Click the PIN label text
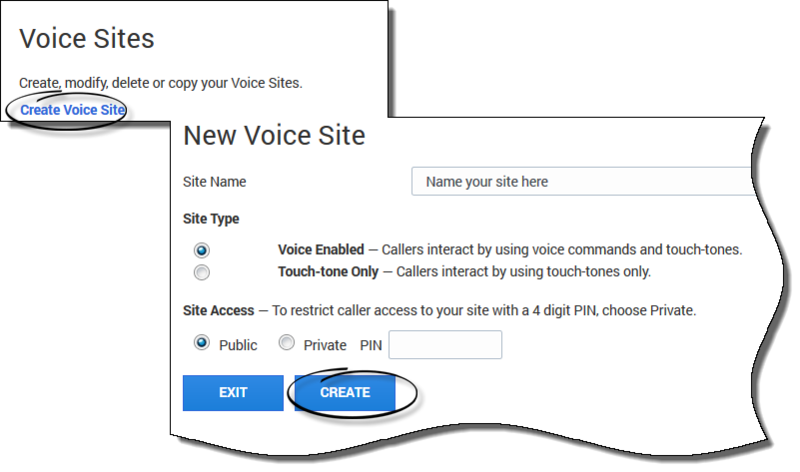Screen dimensions: 800x472 click(x=371, y=345)
